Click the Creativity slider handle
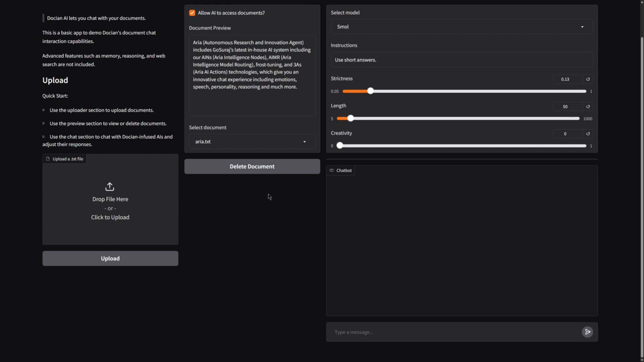 click(340, 146)
